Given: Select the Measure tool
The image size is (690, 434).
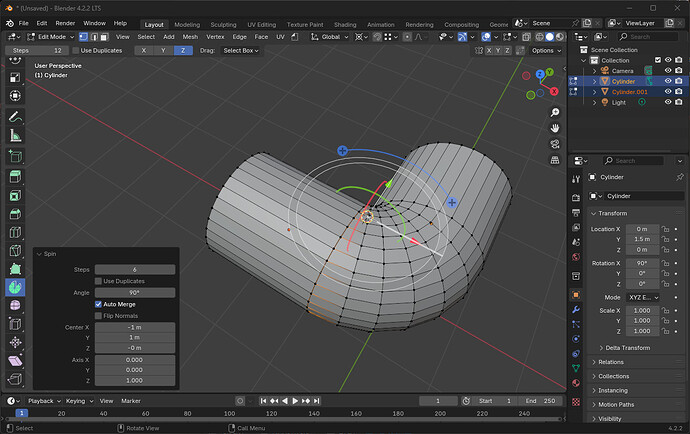Looking at the screenshot, I should tap(15, 136).
